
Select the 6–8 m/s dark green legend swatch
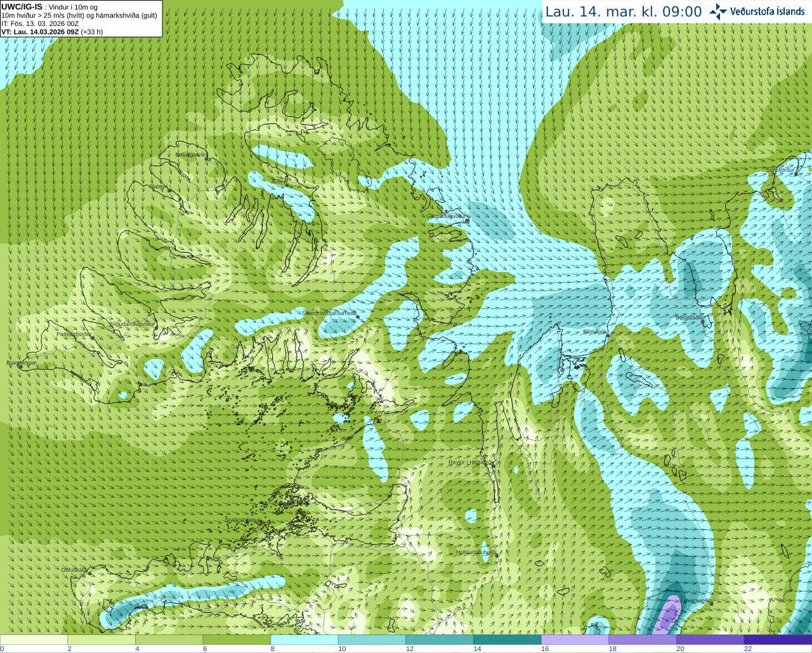(237, 640)
